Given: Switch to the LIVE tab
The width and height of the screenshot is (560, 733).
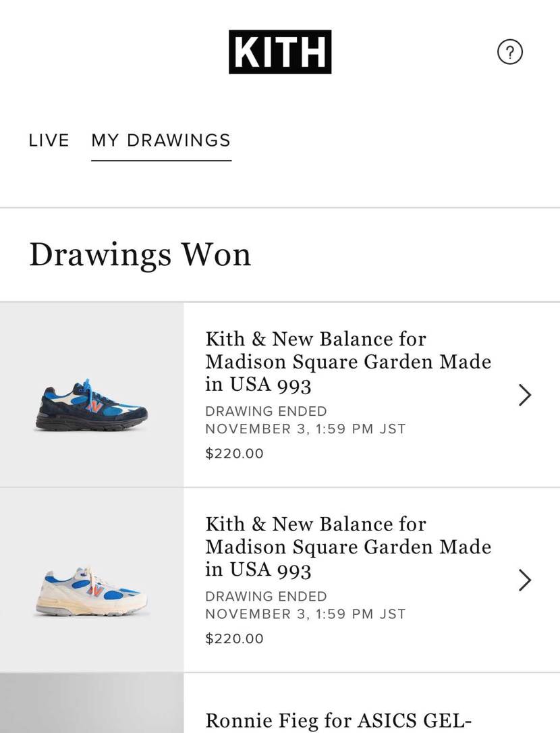Looking at the screenshot, I should point(49,140).
